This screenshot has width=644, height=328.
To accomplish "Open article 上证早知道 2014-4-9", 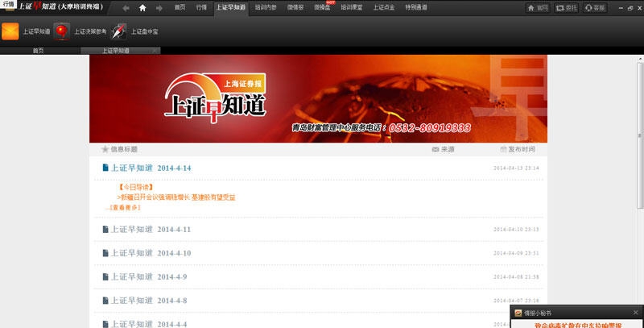I will (149, 276).
